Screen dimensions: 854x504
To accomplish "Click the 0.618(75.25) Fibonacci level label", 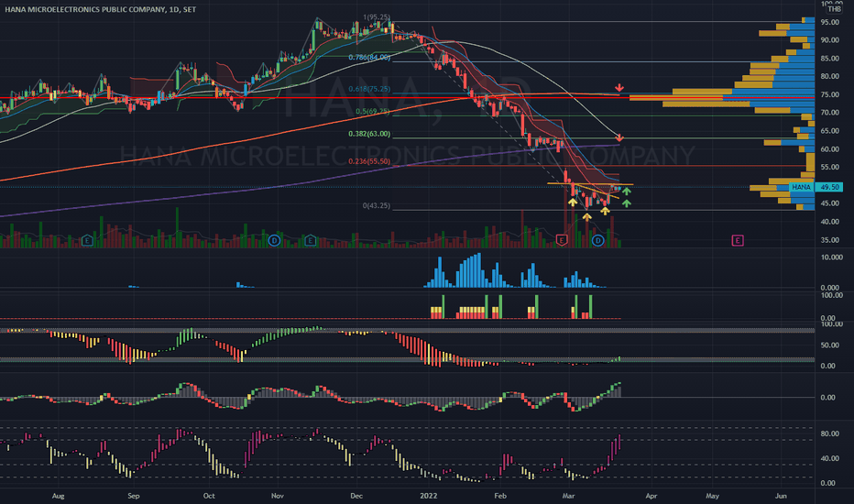I will click(x=369, y=89).
